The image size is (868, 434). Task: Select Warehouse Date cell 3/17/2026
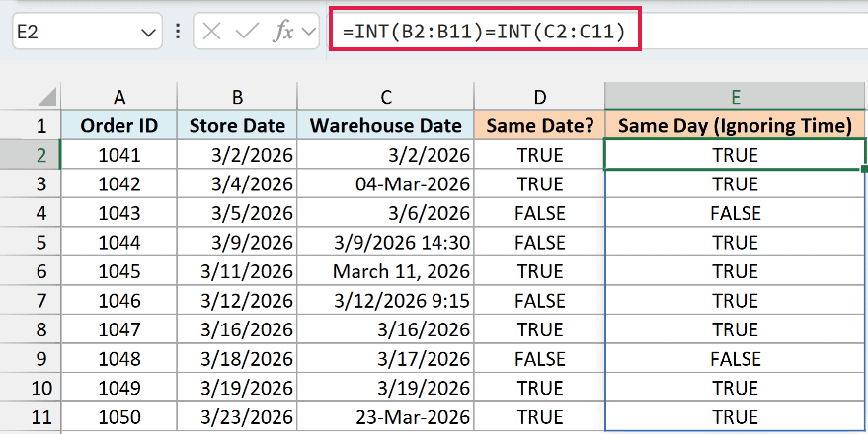click(x=385, y=359)
